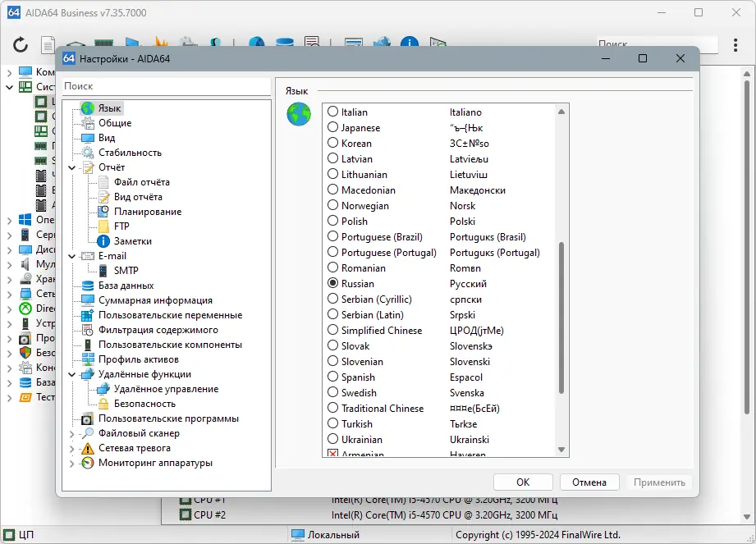Select Turkish language radio button

(x=332, y=423)
